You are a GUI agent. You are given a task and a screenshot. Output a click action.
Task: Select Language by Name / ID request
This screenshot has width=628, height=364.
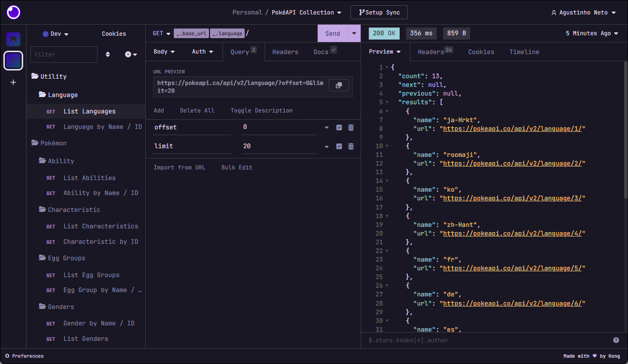tap(86, 127)
